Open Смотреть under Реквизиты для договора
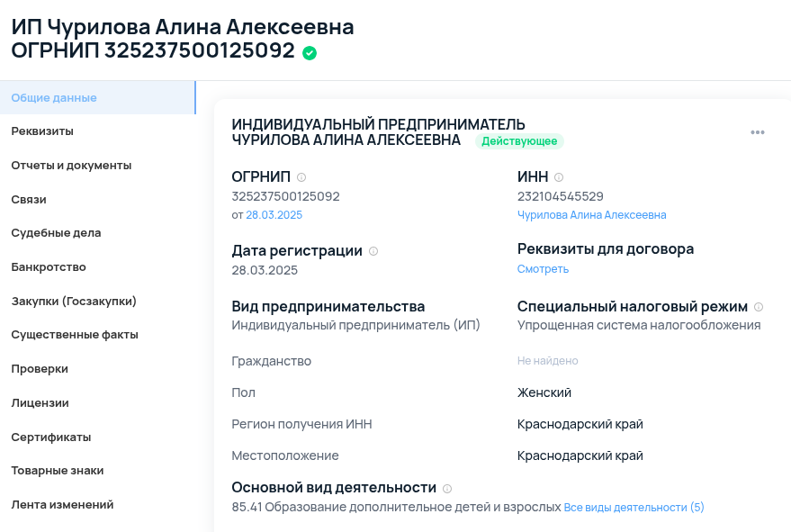 coord(542,269)
